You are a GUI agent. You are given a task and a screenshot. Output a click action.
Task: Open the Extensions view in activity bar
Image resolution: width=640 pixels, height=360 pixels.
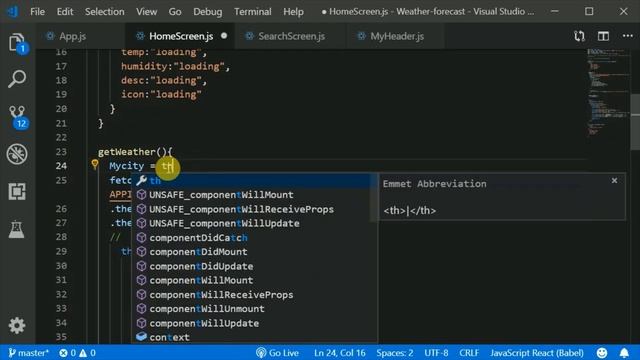click(17, 191)
